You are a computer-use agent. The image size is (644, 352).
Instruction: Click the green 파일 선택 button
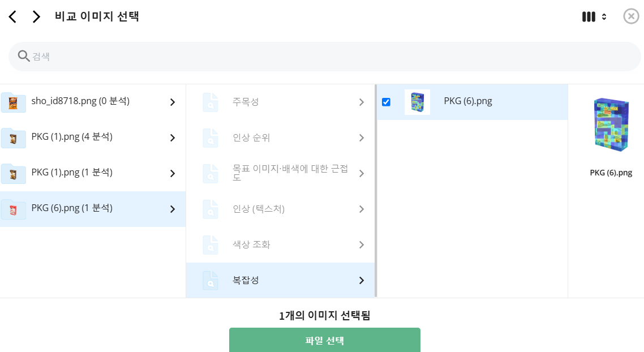[x=324, y=340]
